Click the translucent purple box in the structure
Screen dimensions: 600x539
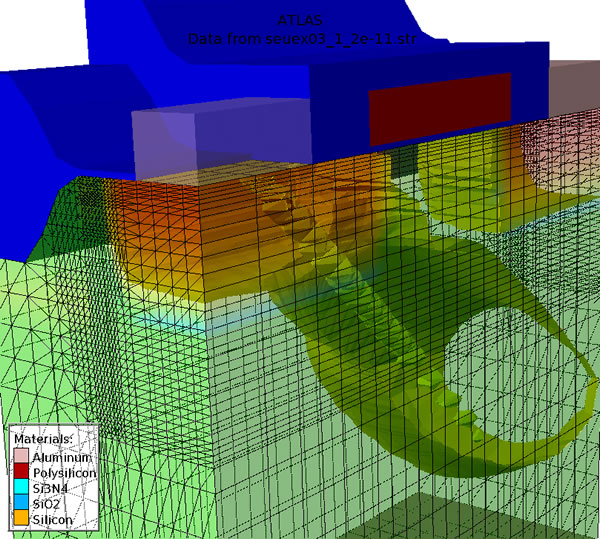coord(221,142)
